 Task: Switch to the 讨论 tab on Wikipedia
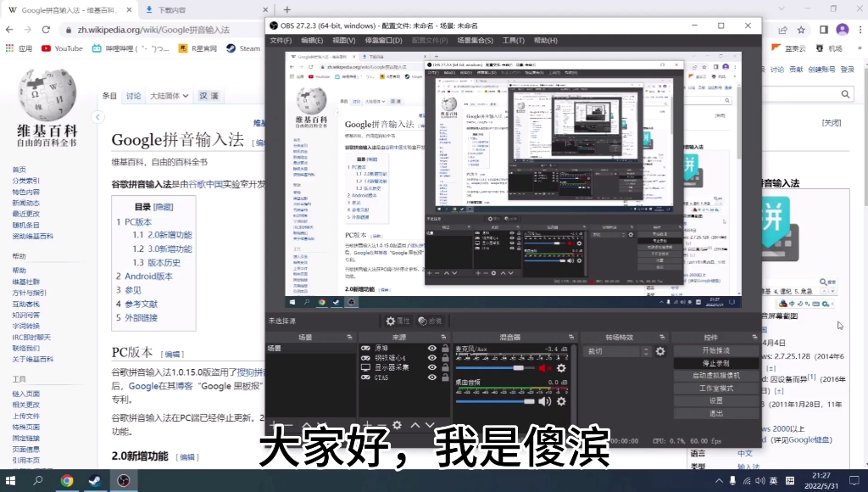point(131,96)
